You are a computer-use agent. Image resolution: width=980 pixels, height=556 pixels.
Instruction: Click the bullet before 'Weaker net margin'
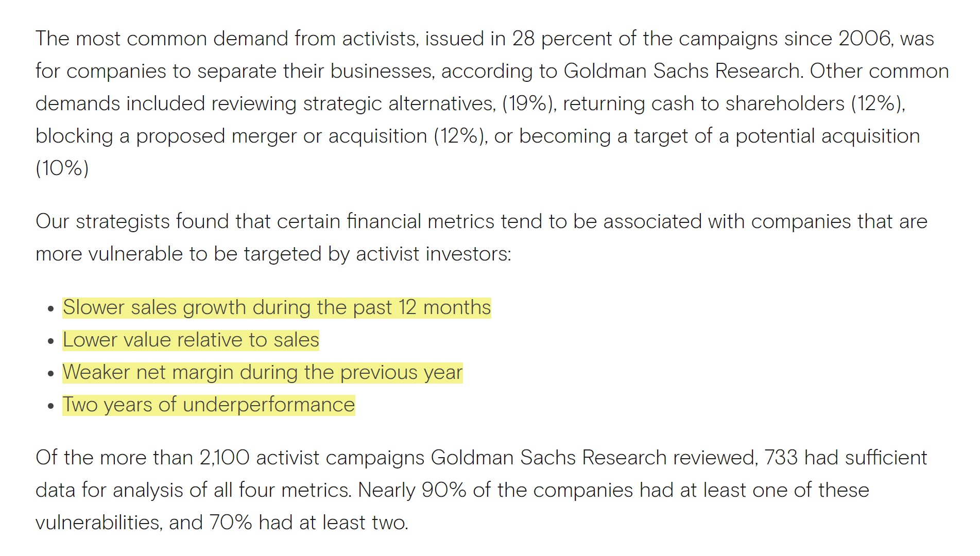click(50, 374)
